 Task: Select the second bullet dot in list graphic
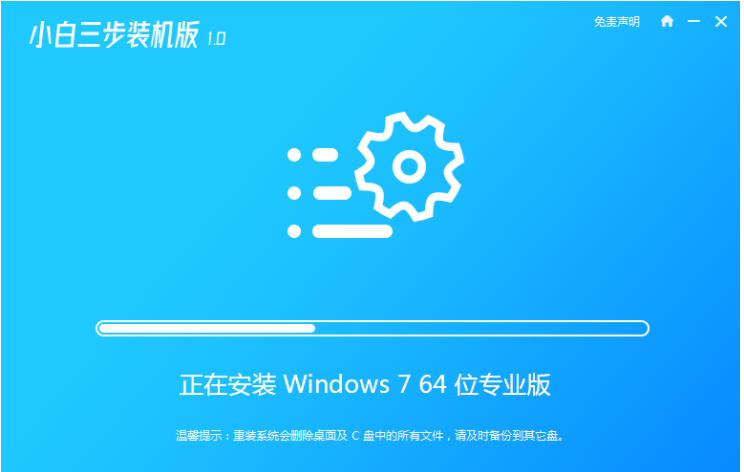pyautogui.click(x=294, y=193)
